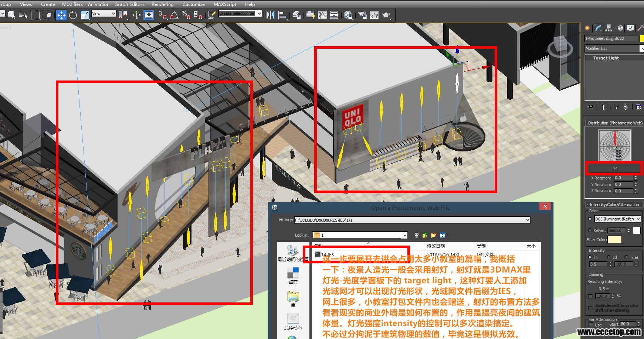Select the Select and Scale tool
This screenshot has width=644, height=339.
click(x=85, y=15)
